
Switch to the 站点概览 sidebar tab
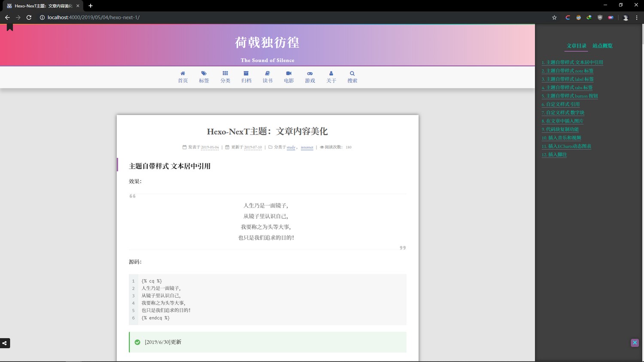pos(602,46)
